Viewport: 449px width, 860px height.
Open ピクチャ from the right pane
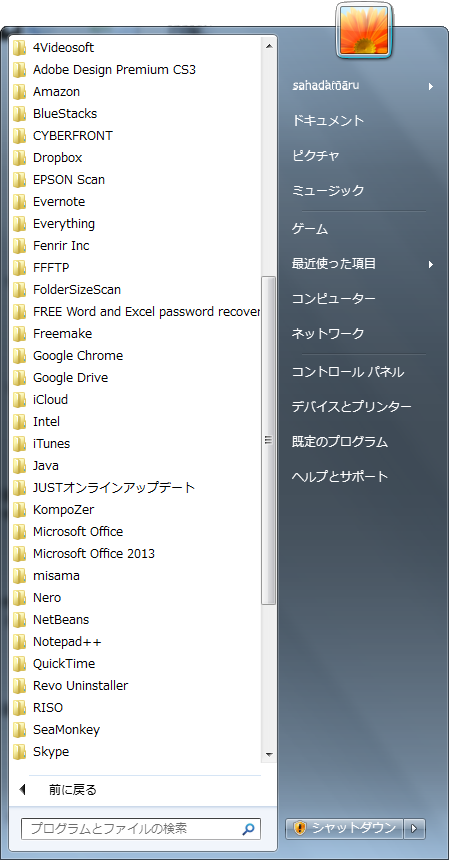pos(316,156)
